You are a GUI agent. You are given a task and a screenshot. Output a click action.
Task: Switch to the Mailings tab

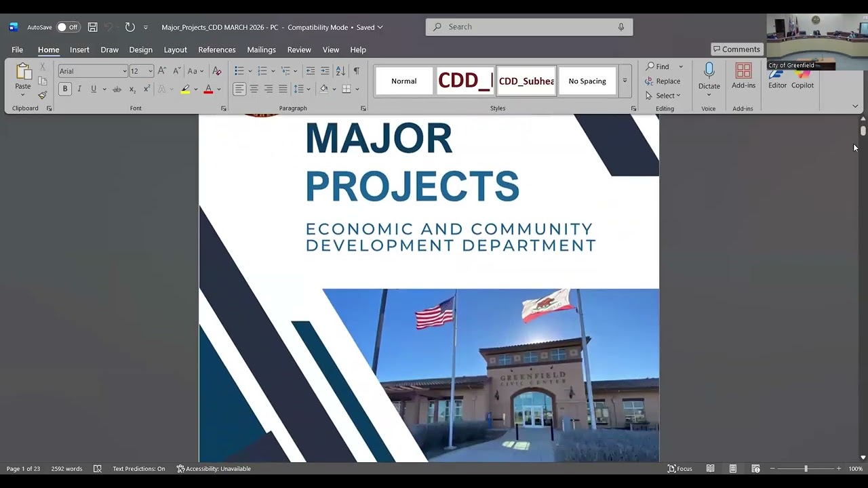(x=261, y=49)
